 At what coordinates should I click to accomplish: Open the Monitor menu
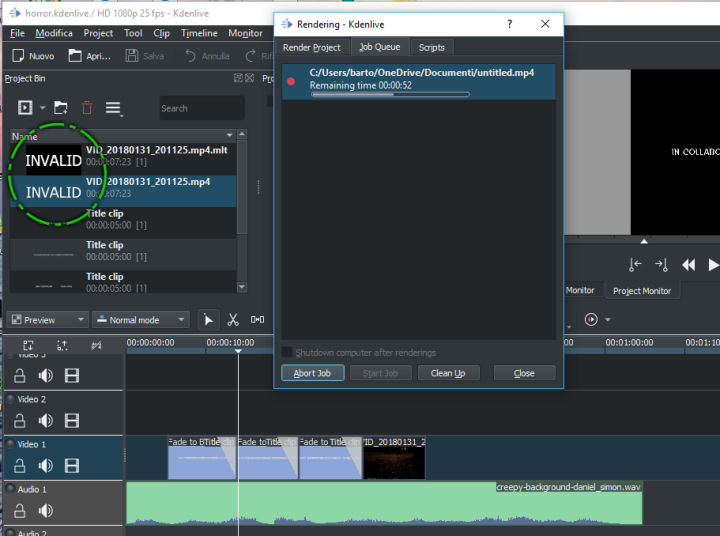[245, 33]
